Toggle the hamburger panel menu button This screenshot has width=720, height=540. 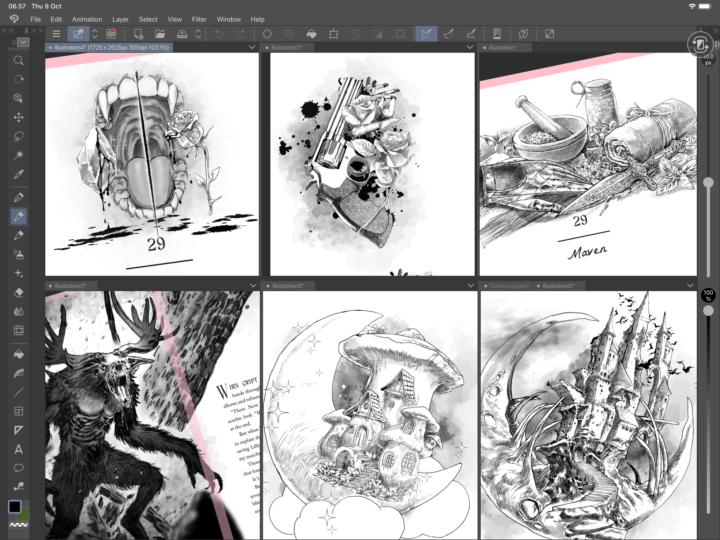point(55,34)
